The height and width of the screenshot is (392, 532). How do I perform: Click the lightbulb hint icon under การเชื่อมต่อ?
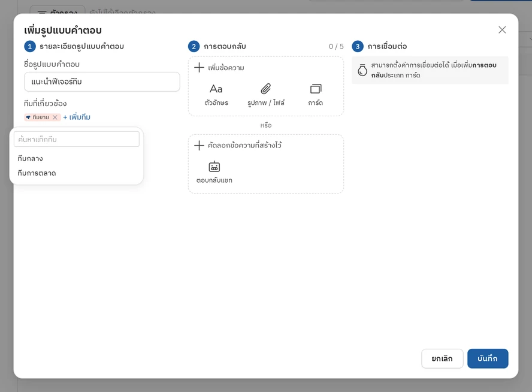pos(362,70)
